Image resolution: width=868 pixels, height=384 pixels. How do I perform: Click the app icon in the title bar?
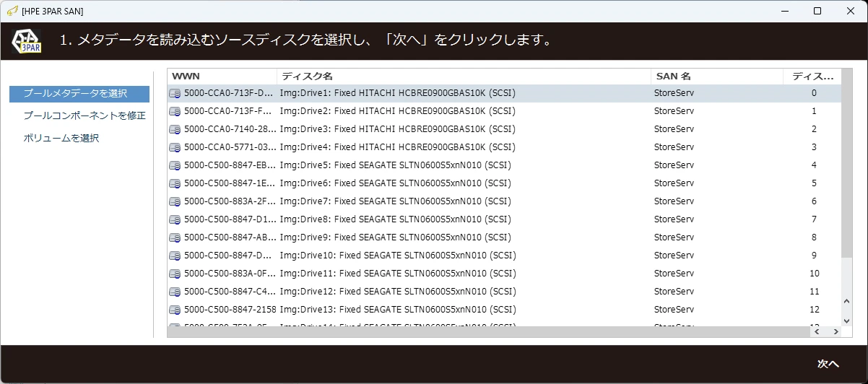(x=12, y=11)
